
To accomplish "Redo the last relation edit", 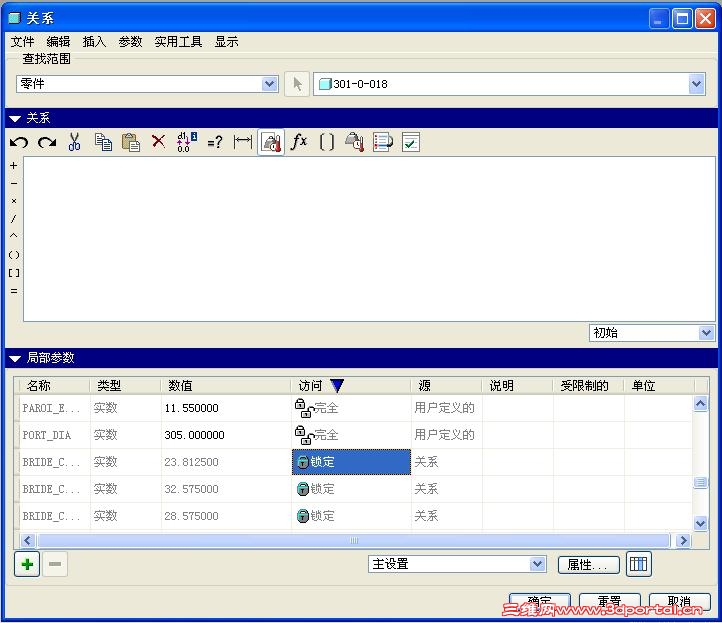I will tap(47, 142).
